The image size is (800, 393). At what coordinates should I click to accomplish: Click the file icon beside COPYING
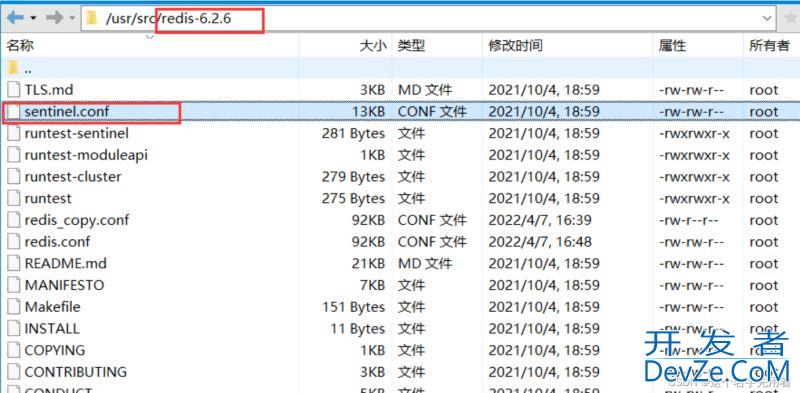(x=14, y=350)
